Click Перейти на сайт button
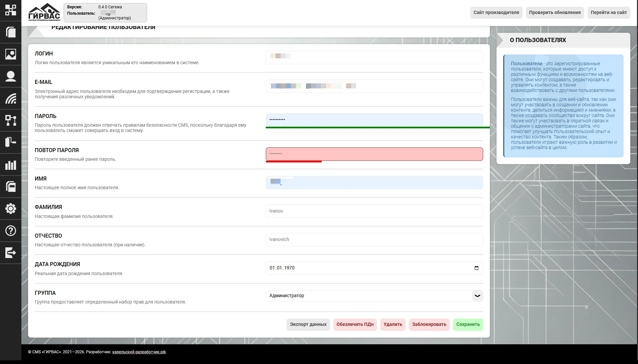 pos(609,12)
